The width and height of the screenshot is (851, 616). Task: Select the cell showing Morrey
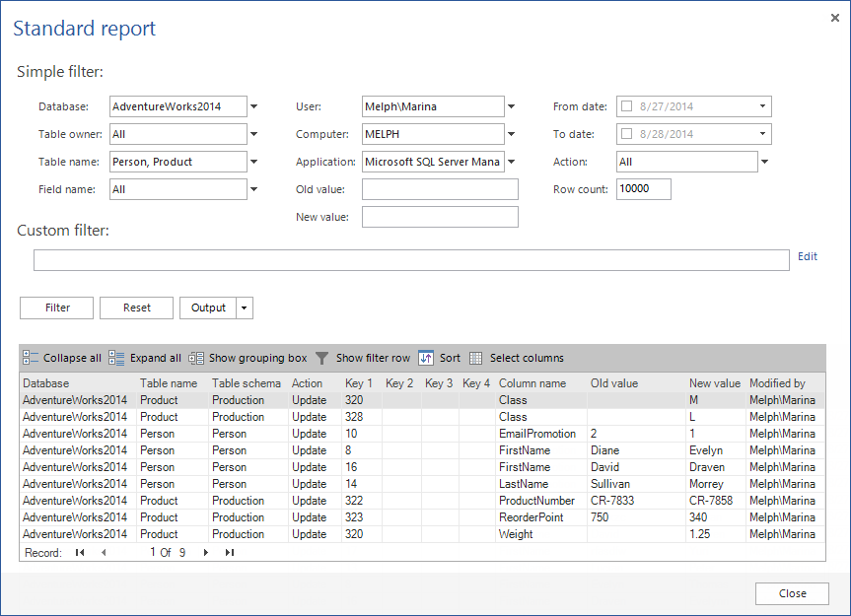716,484
